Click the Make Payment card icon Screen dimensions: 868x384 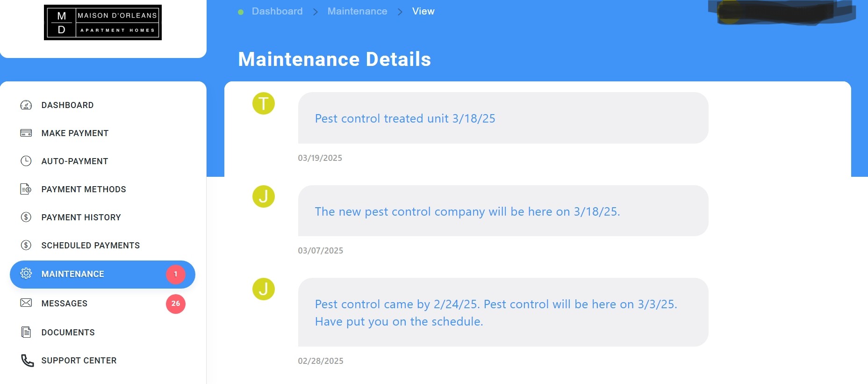pos(26,133)
